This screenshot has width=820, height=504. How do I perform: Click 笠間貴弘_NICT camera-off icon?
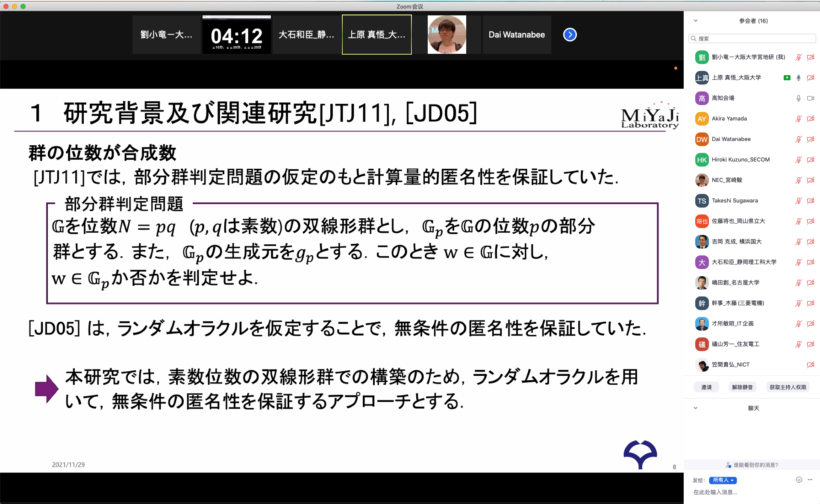pos(810,365)
